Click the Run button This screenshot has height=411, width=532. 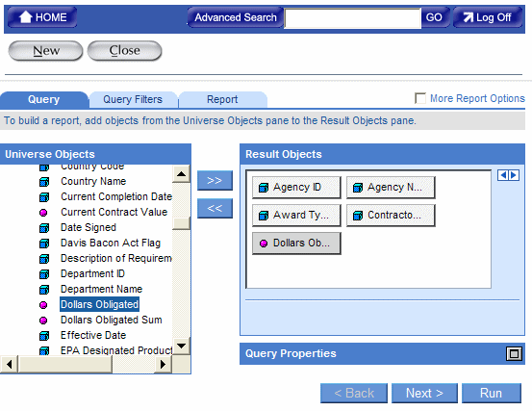[x=491, y=393]
